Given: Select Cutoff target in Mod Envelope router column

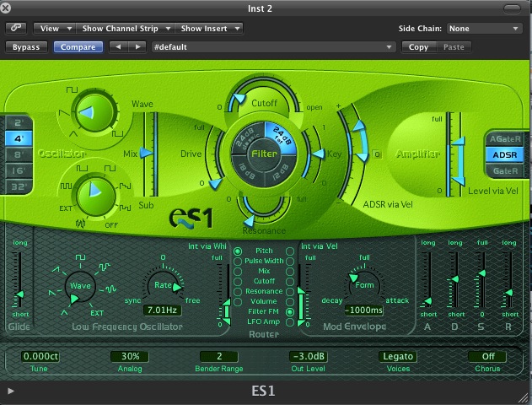Looking at the screenshot, I should (290, 281).
